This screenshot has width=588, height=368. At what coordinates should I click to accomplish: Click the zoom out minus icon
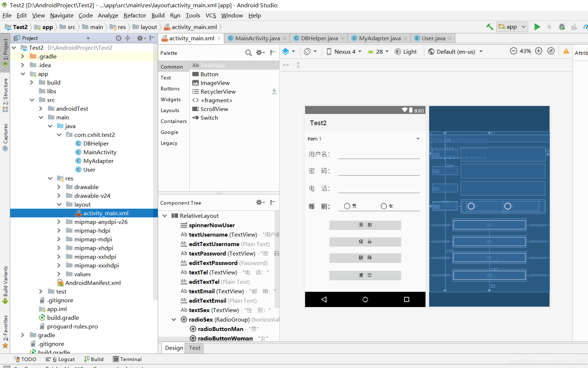pos(513,51)
